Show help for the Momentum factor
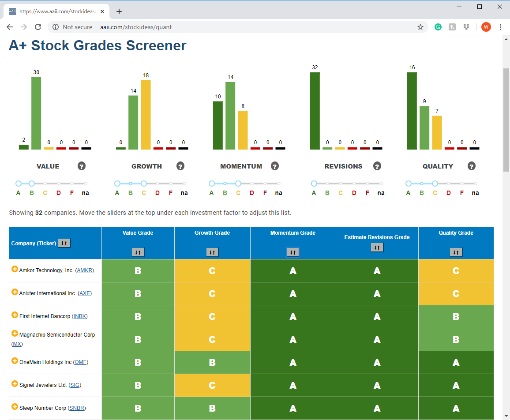The height and width of the screenshot is (420, 510). [275, 166]
